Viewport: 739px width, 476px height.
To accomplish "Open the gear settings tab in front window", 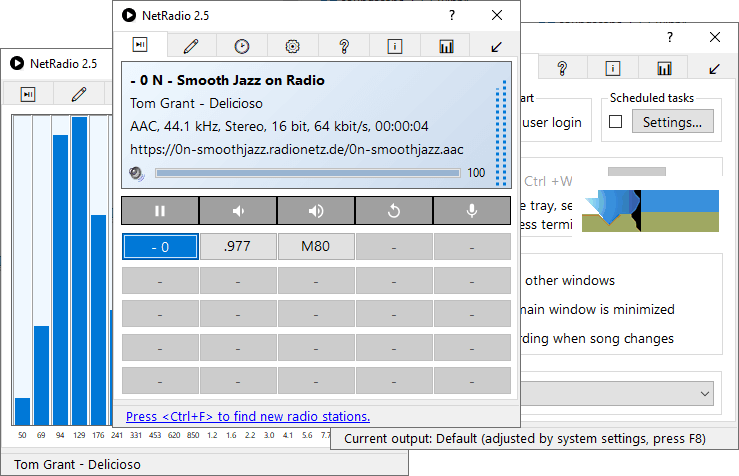I will click(293, 46).
